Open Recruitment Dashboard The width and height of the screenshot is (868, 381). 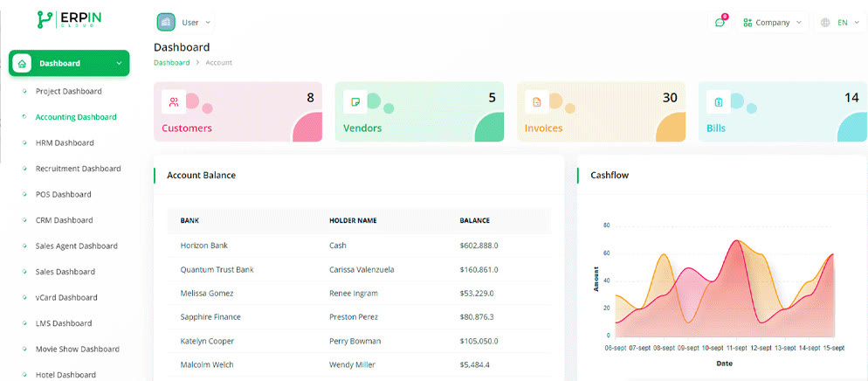[x=78, y=169]
